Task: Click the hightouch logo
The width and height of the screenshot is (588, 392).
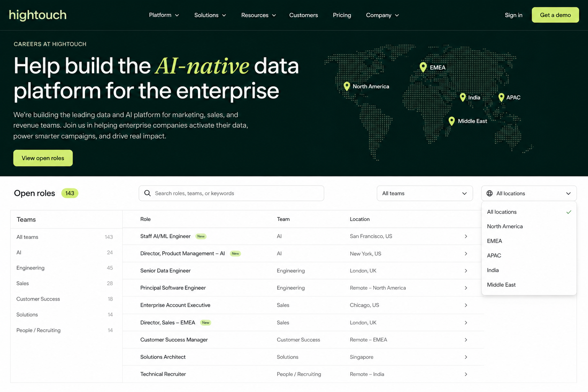Action: point(38,15)
